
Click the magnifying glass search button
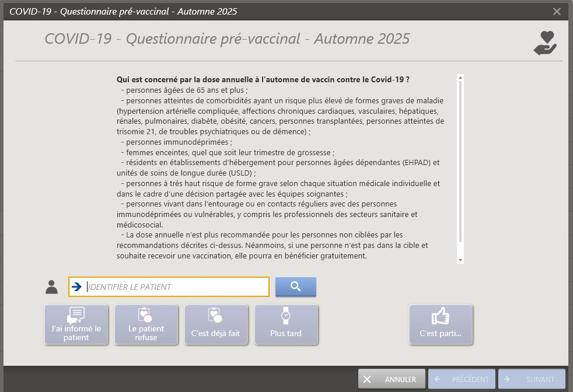click(295, 286)
